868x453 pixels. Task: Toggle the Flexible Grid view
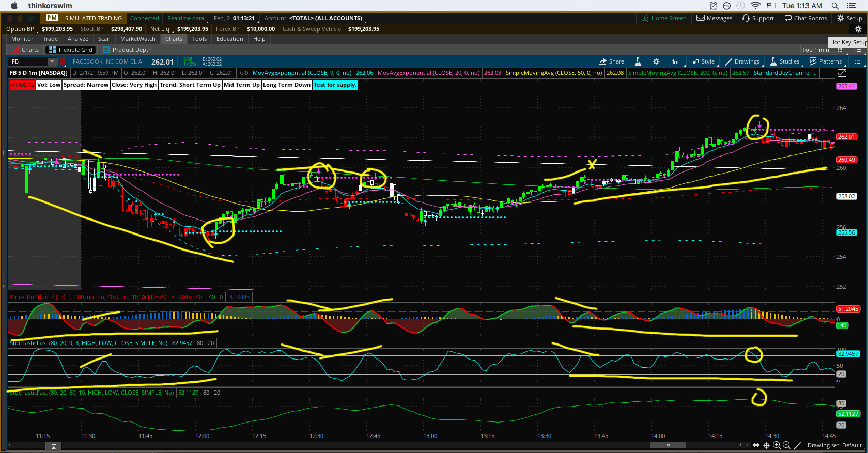click(70, 50)
